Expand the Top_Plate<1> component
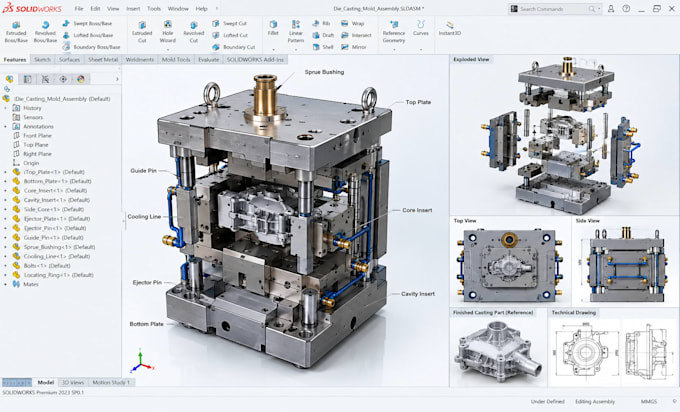Screen dimensions: 680x412 coord(6,172)
